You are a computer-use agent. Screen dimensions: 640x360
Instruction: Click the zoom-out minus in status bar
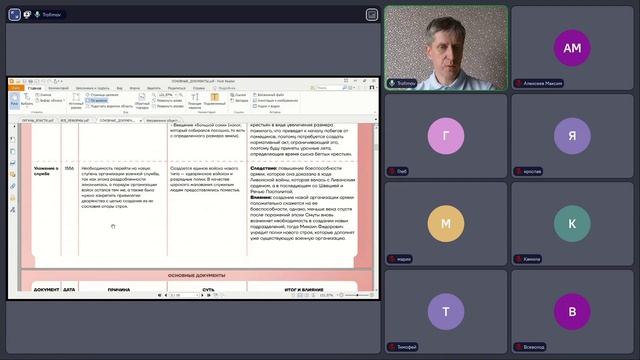click(341, 295)
